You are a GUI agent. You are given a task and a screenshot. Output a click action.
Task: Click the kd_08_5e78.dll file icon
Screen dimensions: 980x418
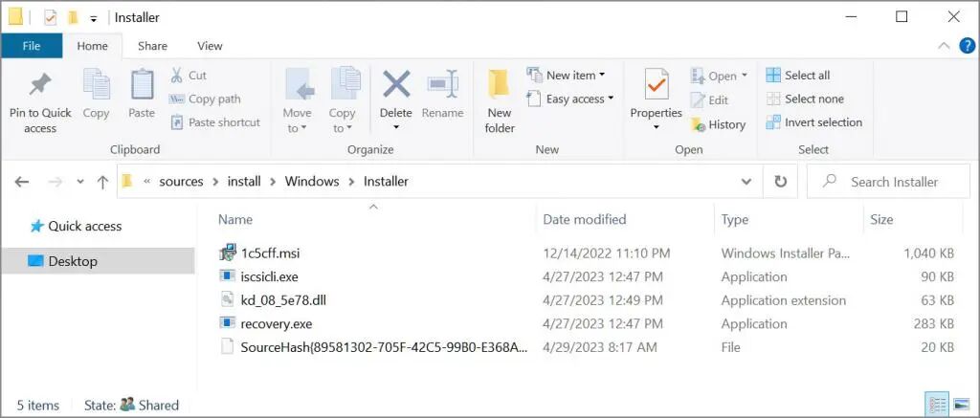(228, 300)
